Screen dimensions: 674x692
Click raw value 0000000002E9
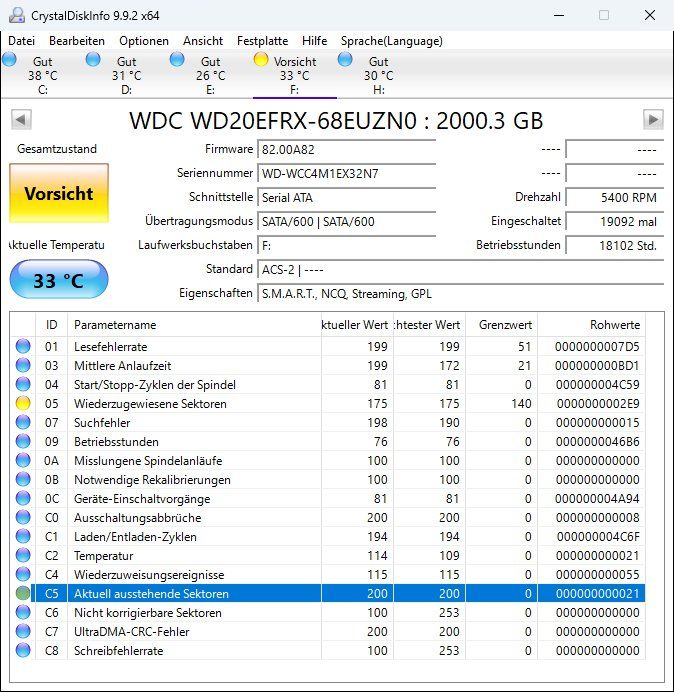598,403
